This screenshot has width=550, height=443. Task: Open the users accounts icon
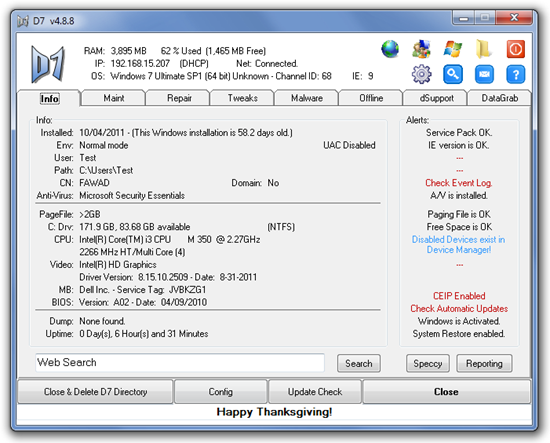click(x=421, y=49)
